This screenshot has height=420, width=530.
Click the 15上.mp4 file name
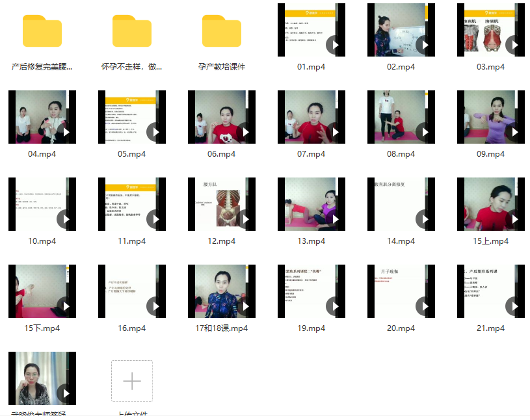491,241
